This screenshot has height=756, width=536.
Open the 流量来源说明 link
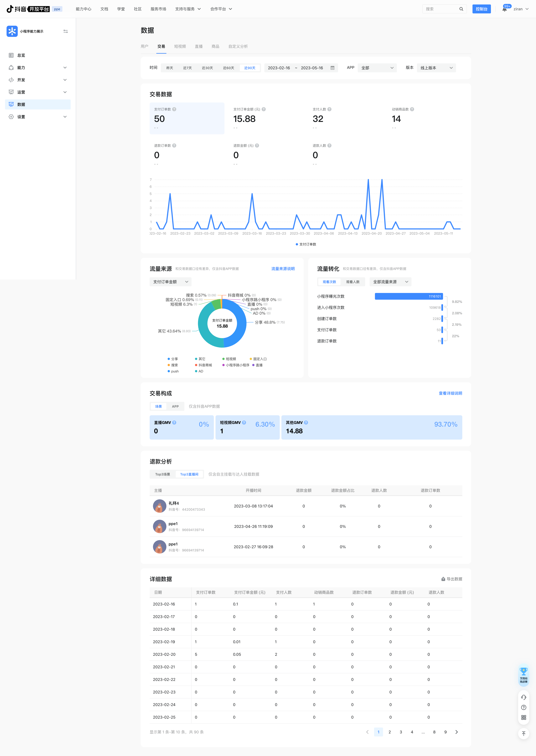click(x=283, y=269)
